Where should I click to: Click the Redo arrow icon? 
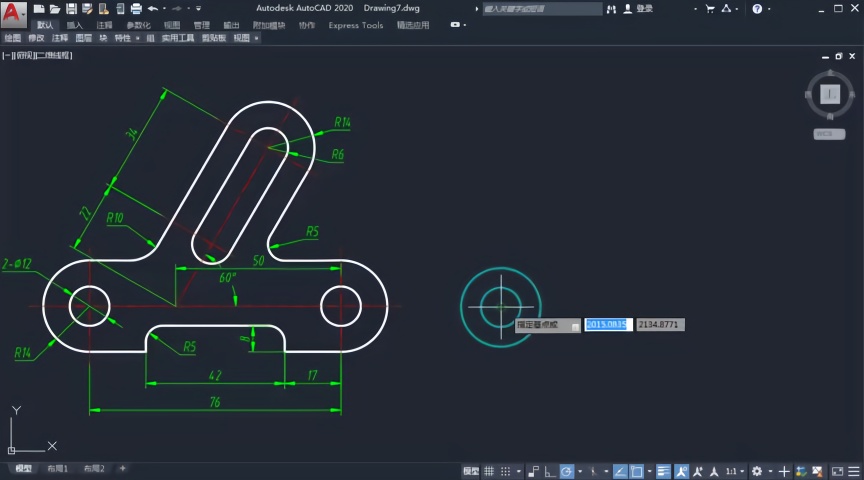[x=177, y=9]
